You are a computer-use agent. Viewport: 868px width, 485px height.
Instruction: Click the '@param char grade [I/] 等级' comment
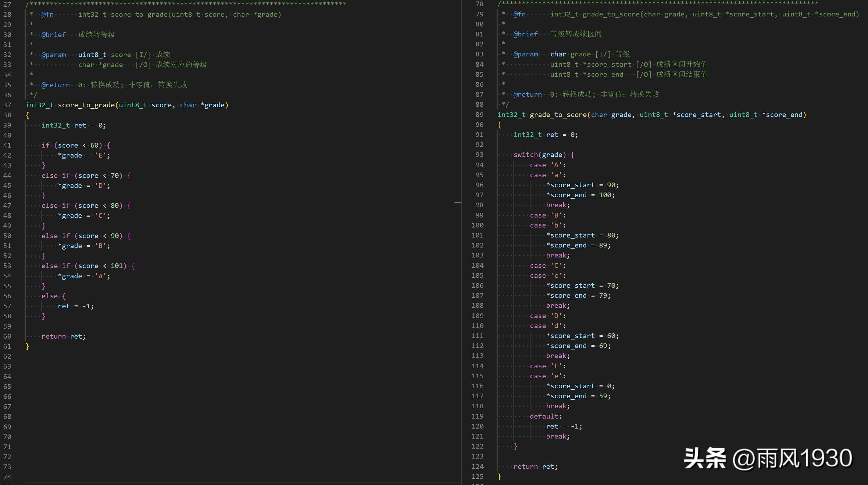pyautogui.click(x=572, y=54)
